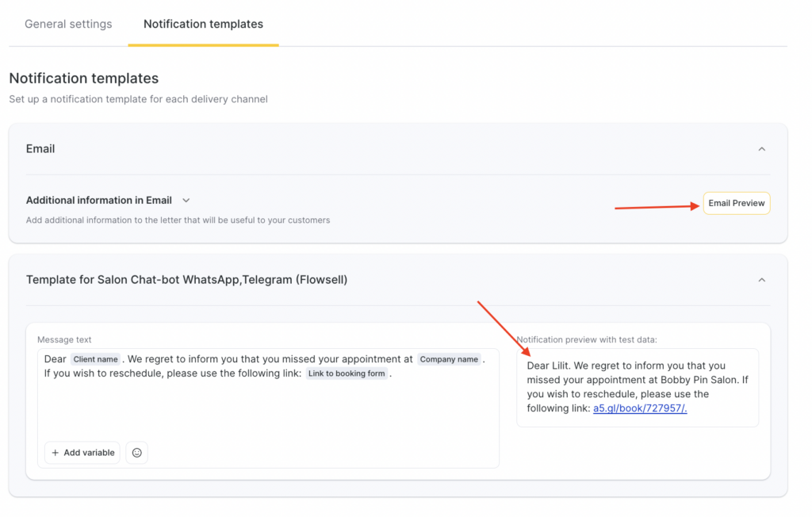The width and height of the screenshot is (812, 517).
Task: Follow the a5.gl/book/727957 booking link
Action: coord(640,408)
